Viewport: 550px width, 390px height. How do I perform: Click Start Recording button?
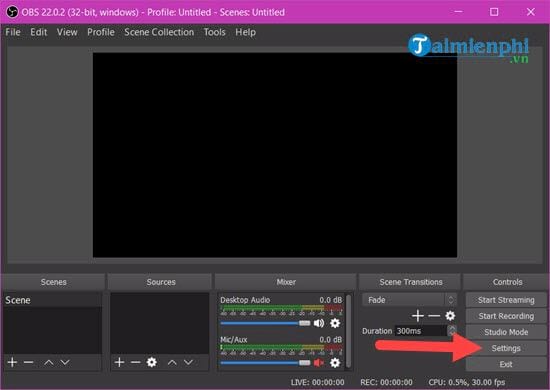[x=506, y=316]
